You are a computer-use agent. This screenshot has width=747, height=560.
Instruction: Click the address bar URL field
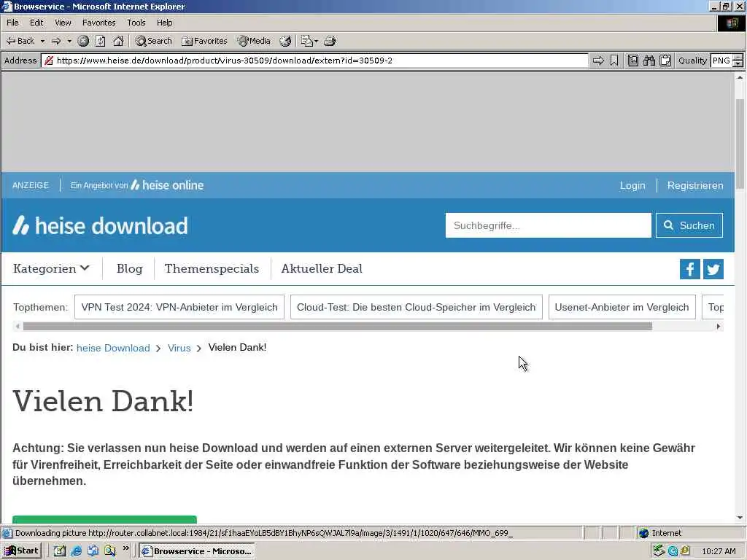[314, 61]
